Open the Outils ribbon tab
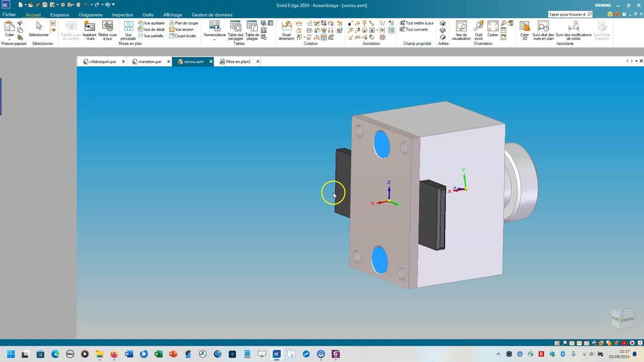Viewport: 644px width, 362px height. tap(148, 15)
